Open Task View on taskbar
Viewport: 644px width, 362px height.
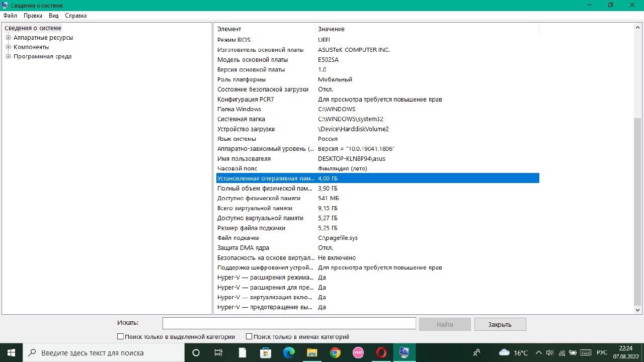tap(218, 352)
